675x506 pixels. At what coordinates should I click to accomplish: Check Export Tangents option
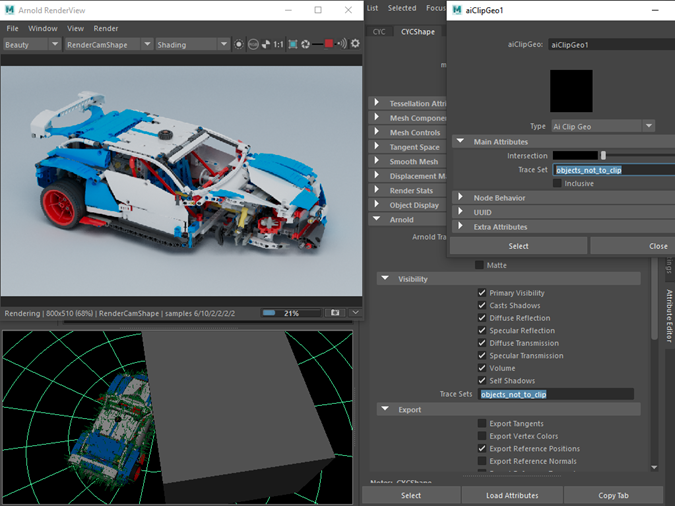(x=482, y=423)
